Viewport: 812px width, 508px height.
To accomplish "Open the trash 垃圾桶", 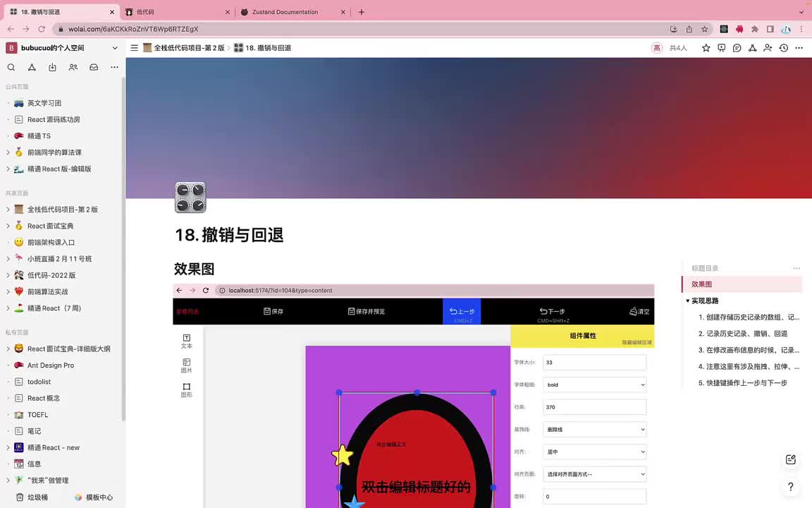I will [32, 497].
